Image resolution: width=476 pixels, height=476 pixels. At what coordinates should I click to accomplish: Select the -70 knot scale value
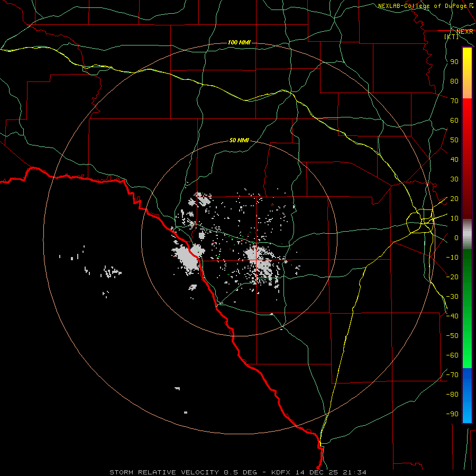452,375
